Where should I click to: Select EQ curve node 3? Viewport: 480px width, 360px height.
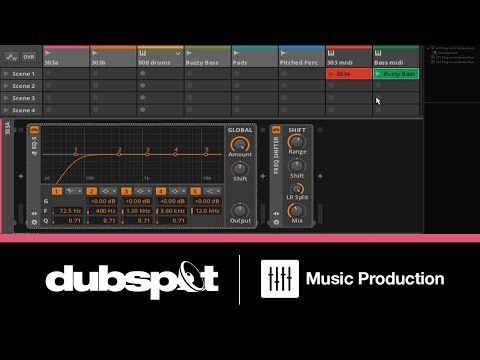click(x=148, y=154)
